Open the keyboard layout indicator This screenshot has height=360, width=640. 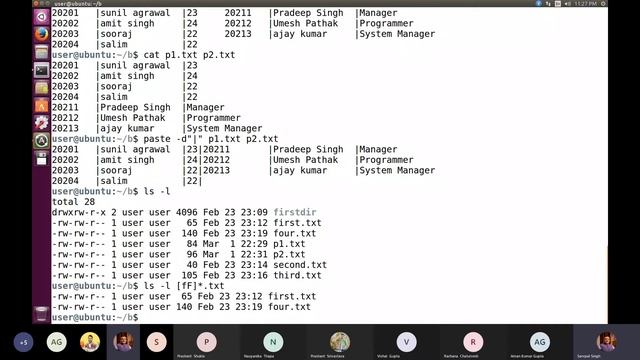click(x=558, y=3)
